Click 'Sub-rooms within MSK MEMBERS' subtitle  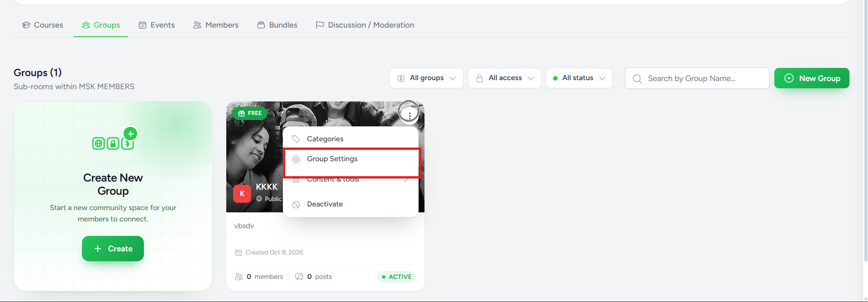tap(74, 86)
